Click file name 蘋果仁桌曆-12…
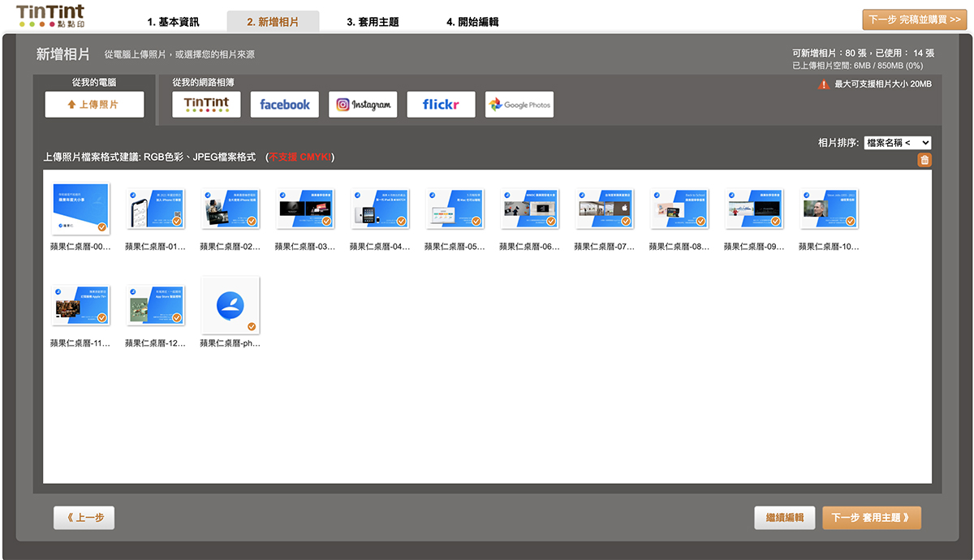 [x=155, y=343]
